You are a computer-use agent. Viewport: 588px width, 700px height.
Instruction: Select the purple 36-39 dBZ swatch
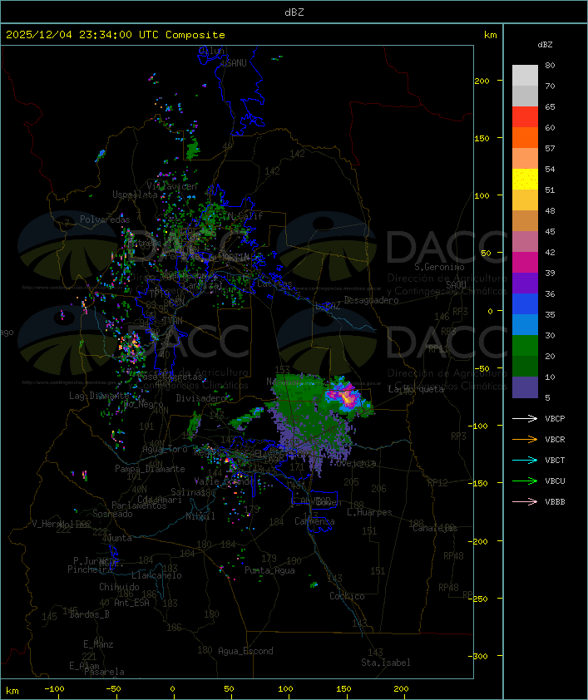click(x=525, y=283)
